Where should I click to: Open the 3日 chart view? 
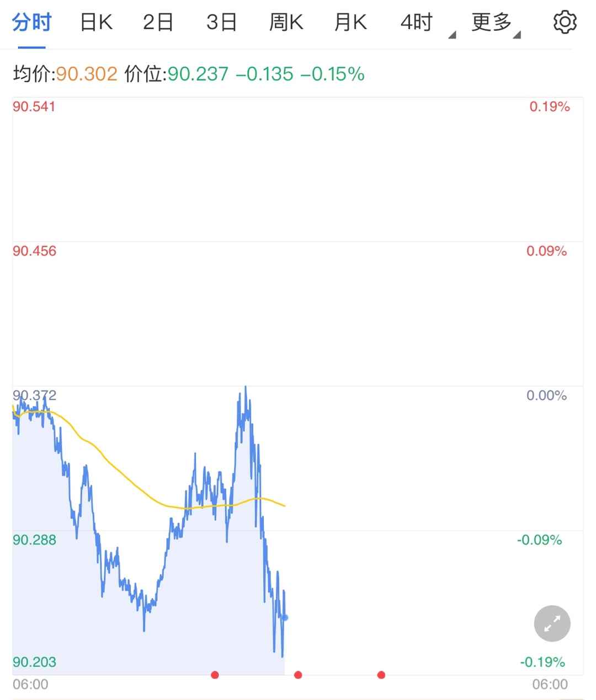[x=222, y=23]
